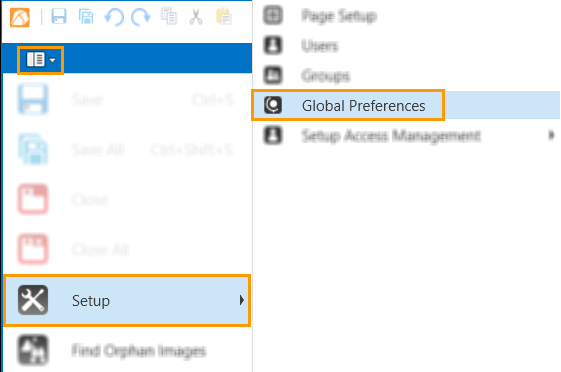The image size is (561, 372).
Task: Expand the Setup Access Management submenu arrow
Action: pyautogui.click(x=551, y=135)
